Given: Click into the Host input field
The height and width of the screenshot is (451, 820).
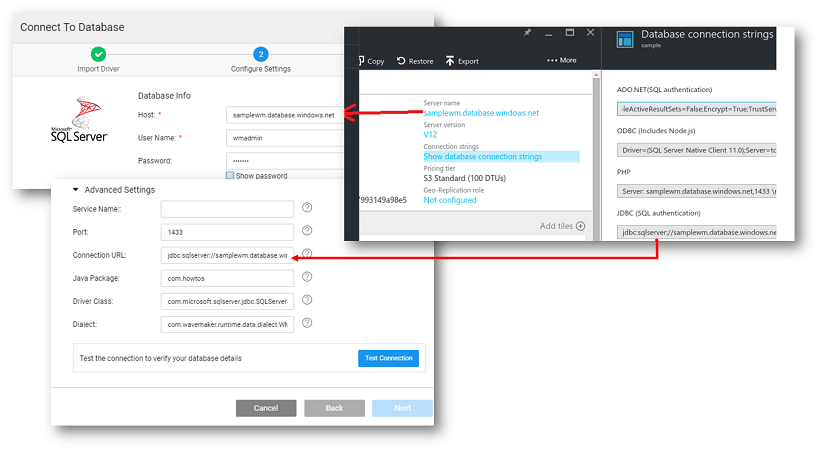Looking at the screenshot, I should [x=284, y=115].
